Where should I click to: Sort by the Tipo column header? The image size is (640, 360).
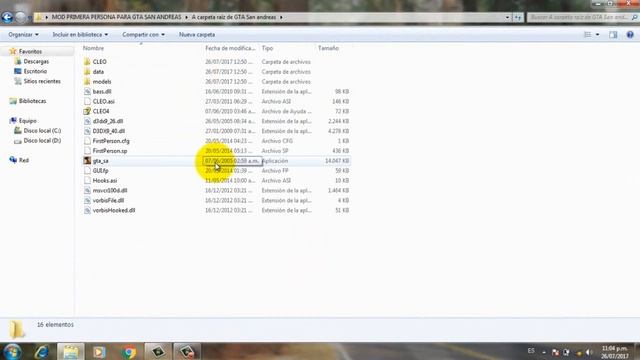(267, 48)
